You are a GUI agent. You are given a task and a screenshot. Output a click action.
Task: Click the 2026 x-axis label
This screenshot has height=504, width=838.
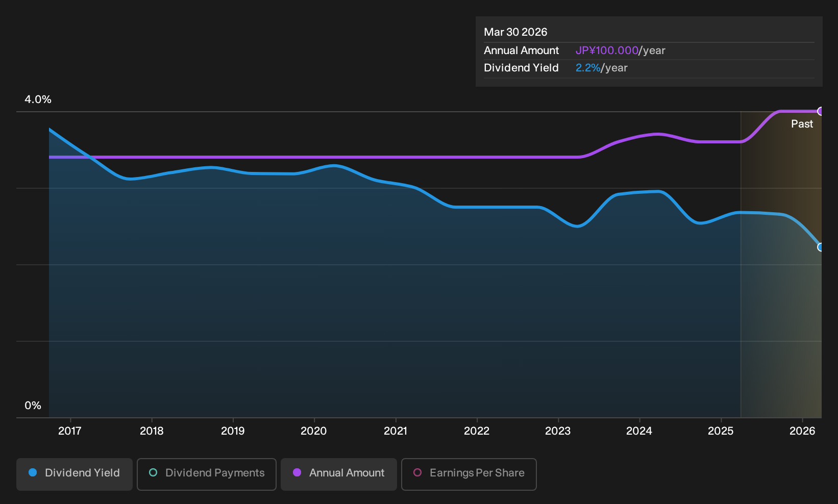tap(802, 431)
